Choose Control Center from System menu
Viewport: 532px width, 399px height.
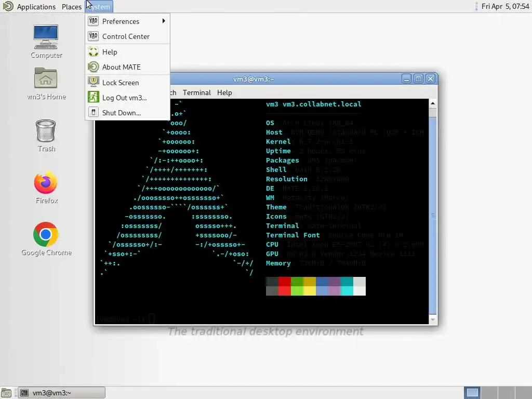pos(127,36)
